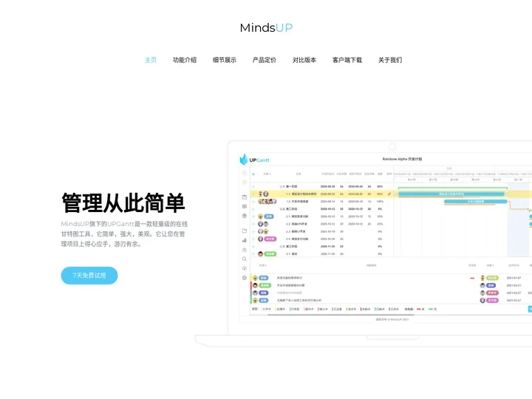This screenshot has width=532, height=399.
Task: Go to 客户端下载 in the navigation
Action: [347, 60]
